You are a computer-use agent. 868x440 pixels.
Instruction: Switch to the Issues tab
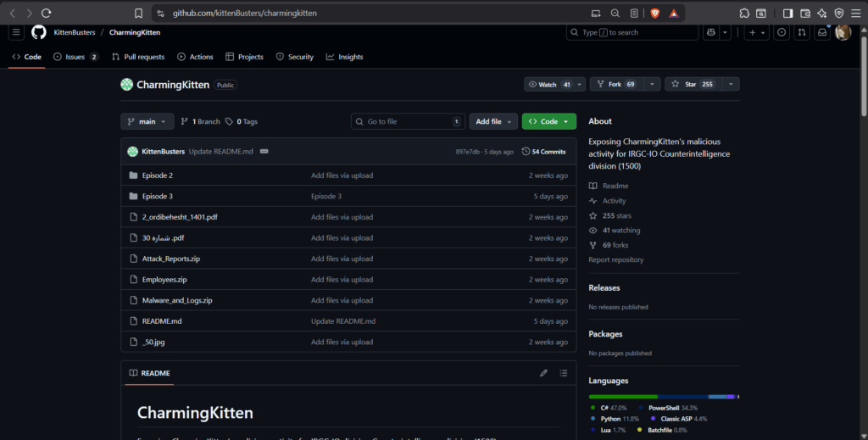[x=75, y=57]
